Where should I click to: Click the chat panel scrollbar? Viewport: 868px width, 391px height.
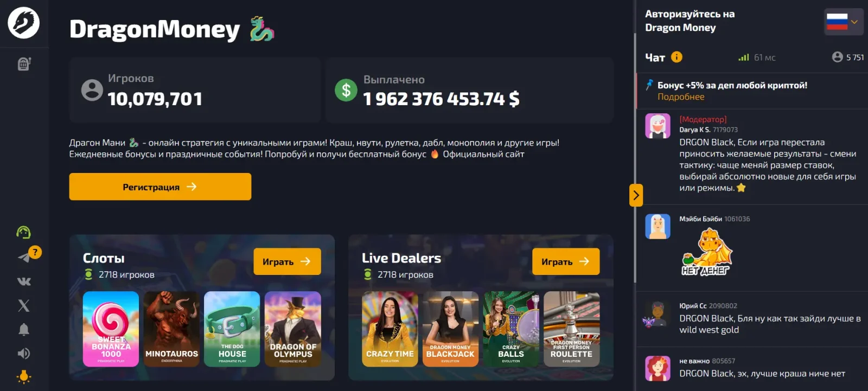635,157
